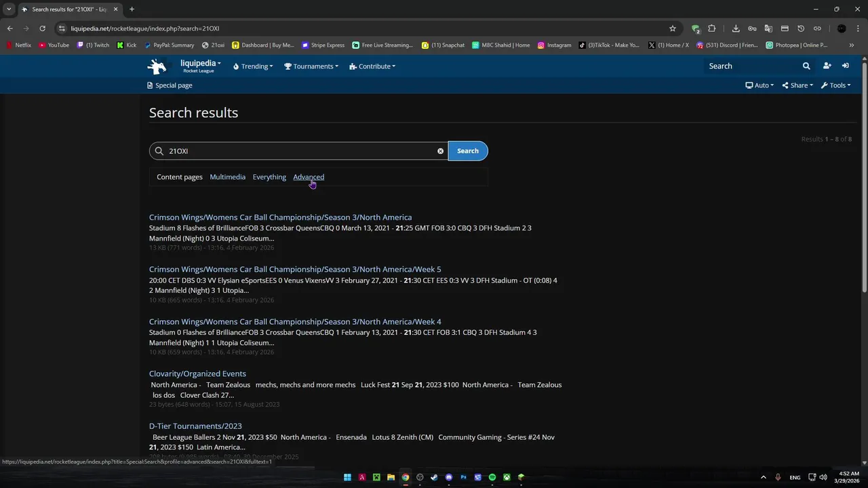
Task: Click the copy link chain icon
Action: pyautogui.click(x=817, y=28)
